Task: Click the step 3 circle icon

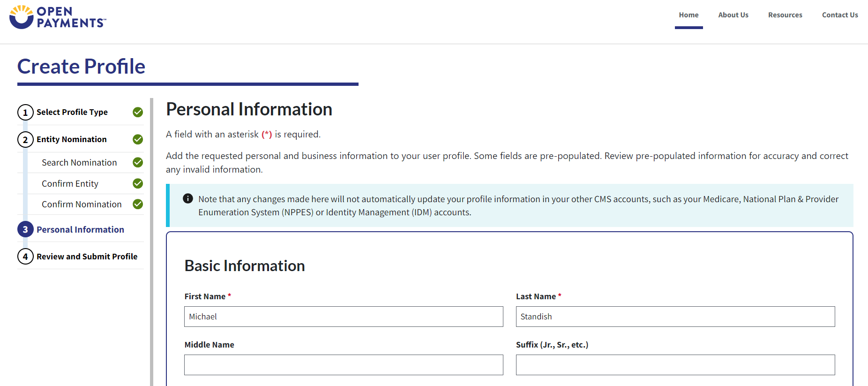Action: click(x=25, y=229)
